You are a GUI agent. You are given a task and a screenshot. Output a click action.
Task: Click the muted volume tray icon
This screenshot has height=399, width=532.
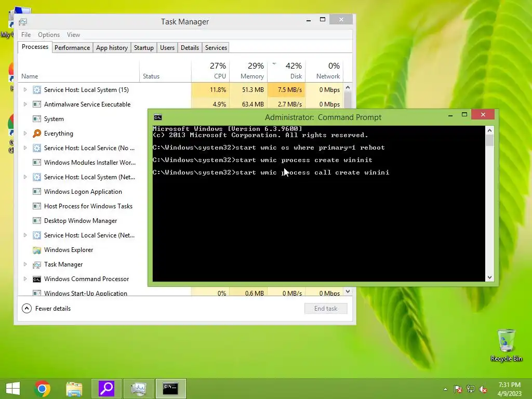(x=483, y=389)
